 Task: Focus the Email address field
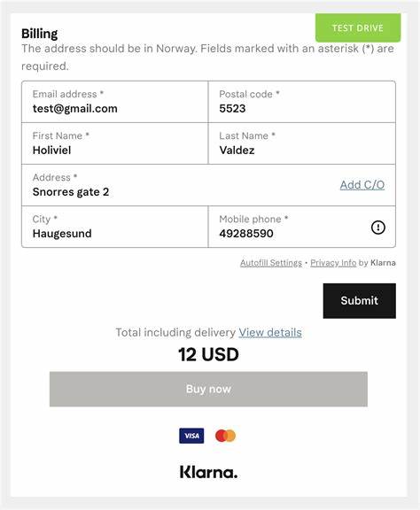(x=115, y=102)
